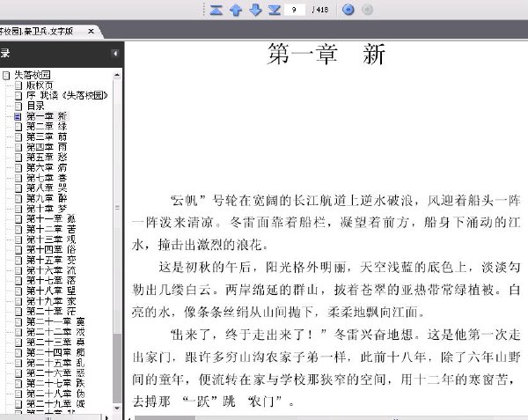Jump to 第二十章 汗 chapter
This screenshot has height=420, width=528.
(x=51, y=312)
